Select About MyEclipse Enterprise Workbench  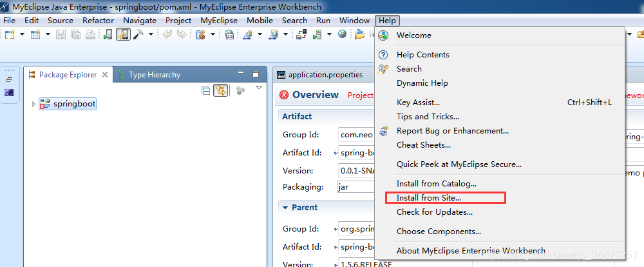click(x=500, y=250)
